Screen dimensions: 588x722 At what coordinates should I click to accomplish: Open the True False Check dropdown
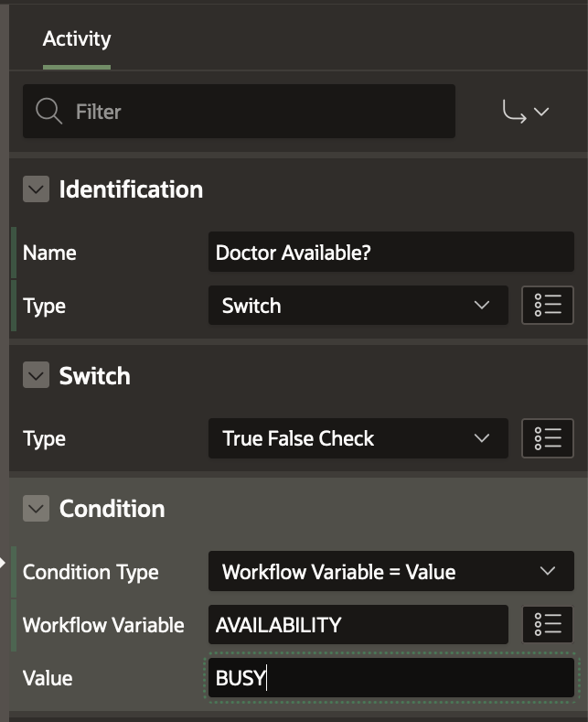[357, 438]
